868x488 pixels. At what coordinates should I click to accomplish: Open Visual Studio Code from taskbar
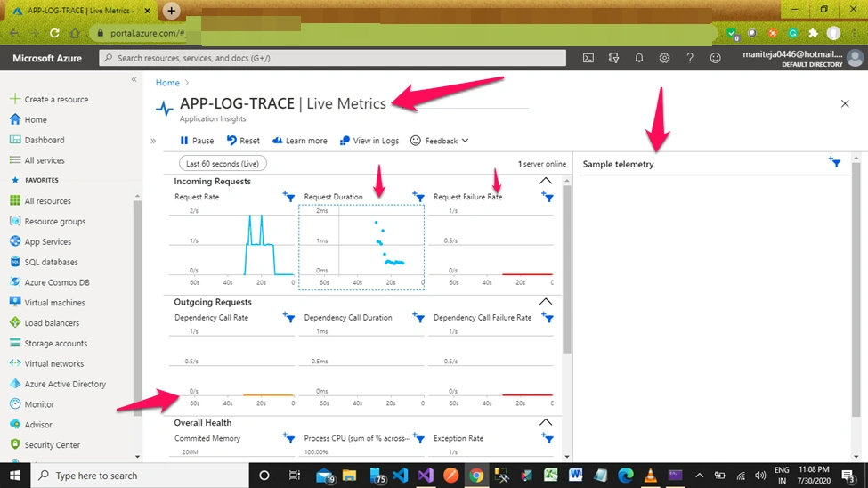(x=401, y=476)
